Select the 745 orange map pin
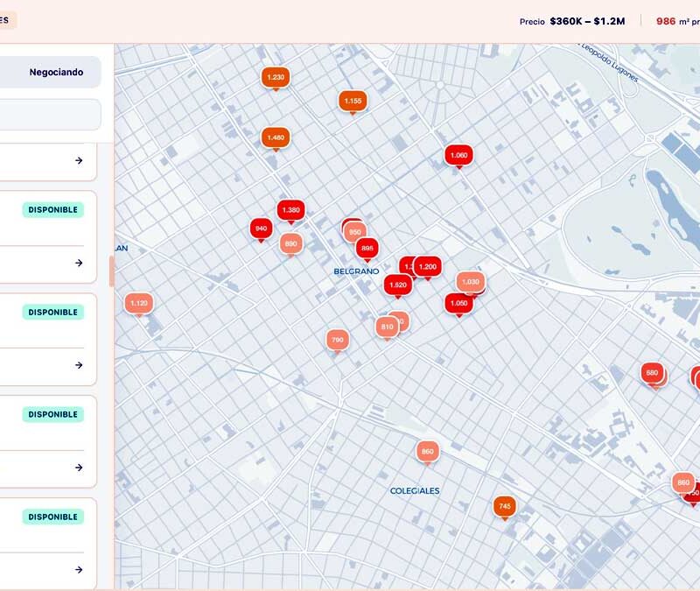This screenshot has height=591, width=700. pos(504,507)
